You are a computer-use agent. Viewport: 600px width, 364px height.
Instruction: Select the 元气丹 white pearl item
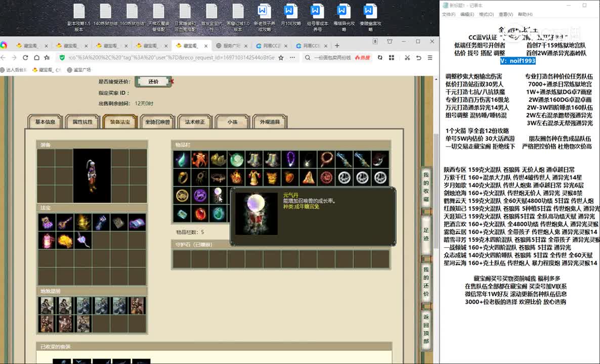pyautogui.click(x=218, y=195)
